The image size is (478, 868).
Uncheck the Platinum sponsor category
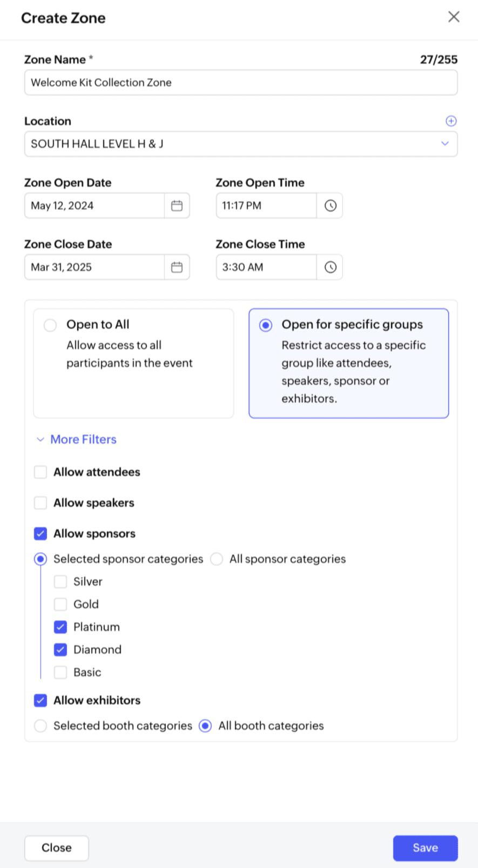click(x=60, y=627)
